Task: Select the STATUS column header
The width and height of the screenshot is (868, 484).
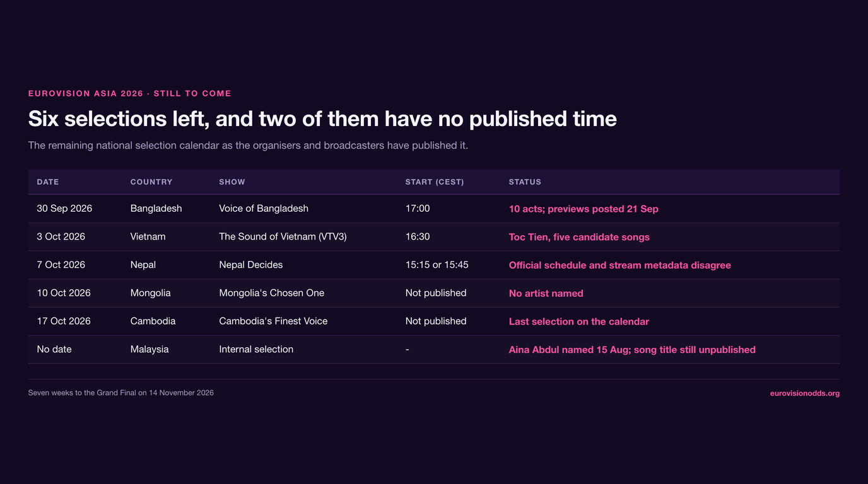Action: pos(525,182)
